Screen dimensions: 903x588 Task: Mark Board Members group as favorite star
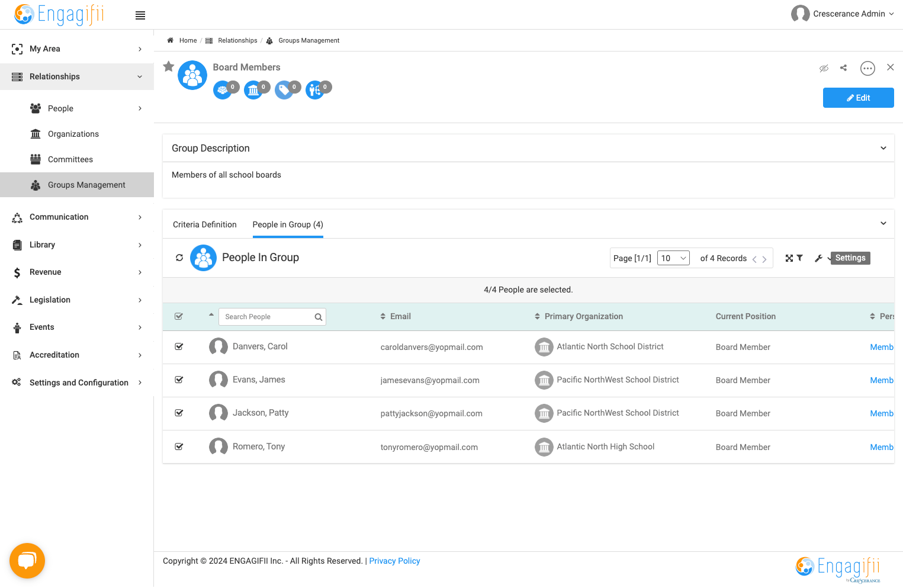pyautogui.click(x=169, y=66)
